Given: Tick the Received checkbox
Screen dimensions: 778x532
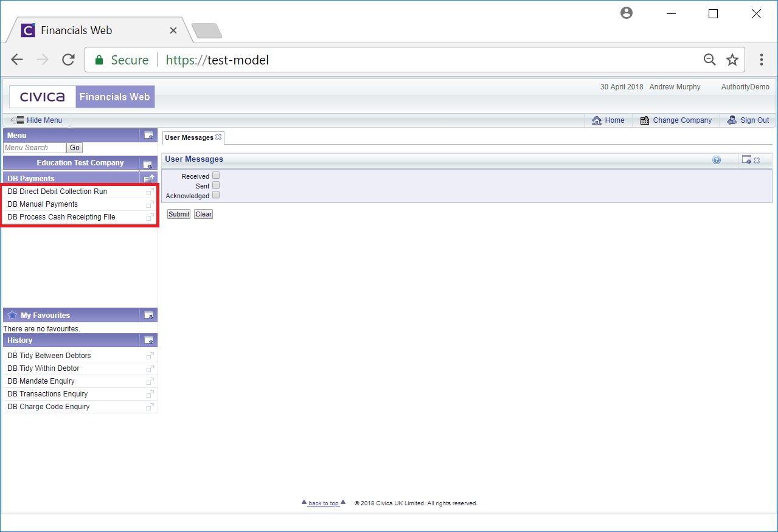Looking at the screenshot, I should pos(216,176).
